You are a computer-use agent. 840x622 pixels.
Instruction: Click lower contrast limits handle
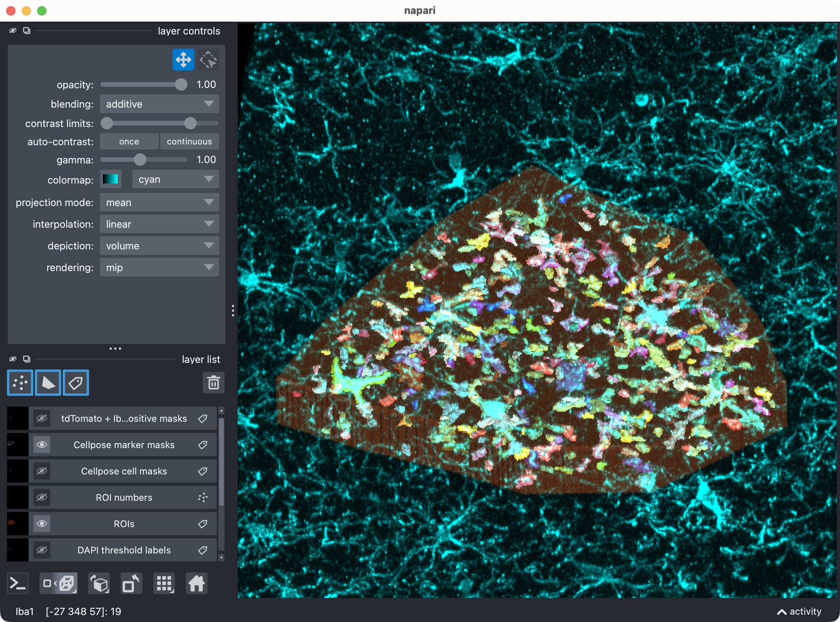pos(107,124)
